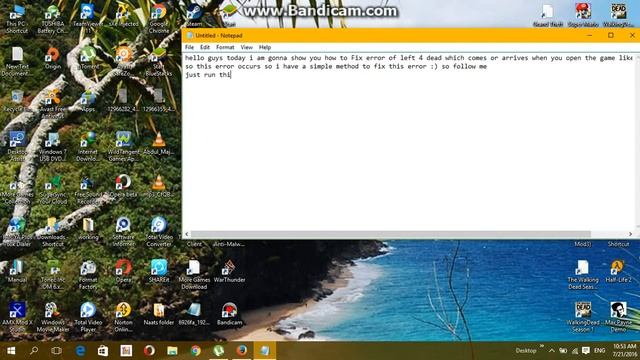Select the Format Factory desktop icon
640x360 pixels.
tap(88, 274)
